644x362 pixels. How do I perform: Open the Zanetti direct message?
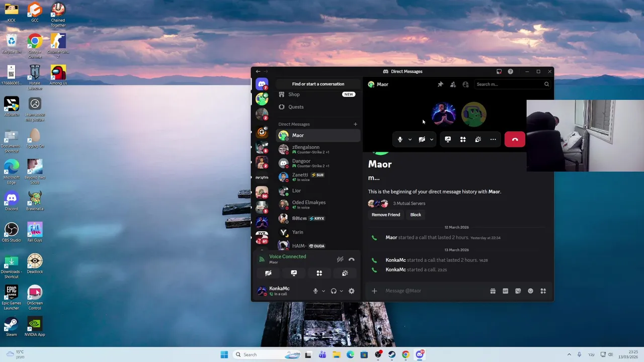coord(318,177)
